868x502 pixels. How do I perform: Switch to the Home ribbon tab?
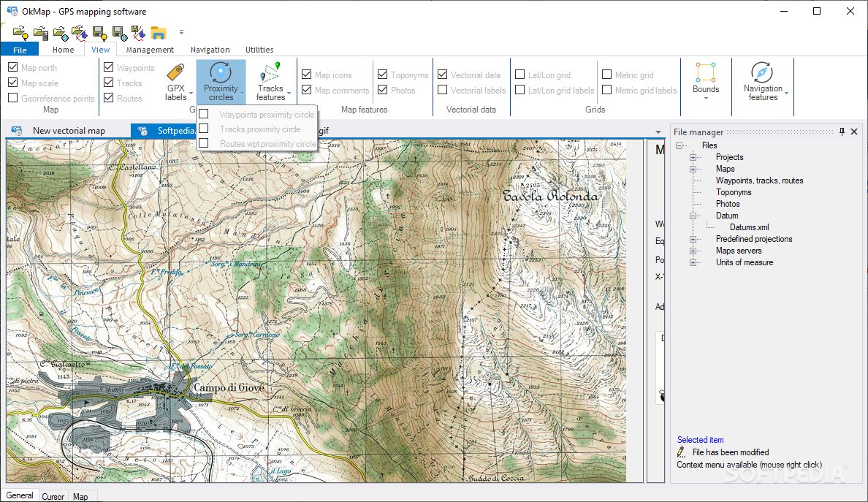pos(63,50)
